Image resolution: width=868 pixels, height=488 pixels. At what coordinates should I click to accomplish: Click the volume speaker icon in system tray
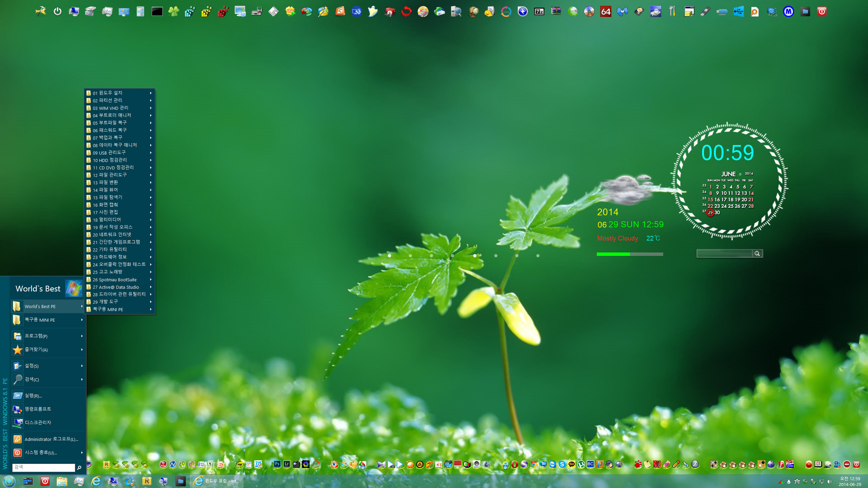pos(829,482)
